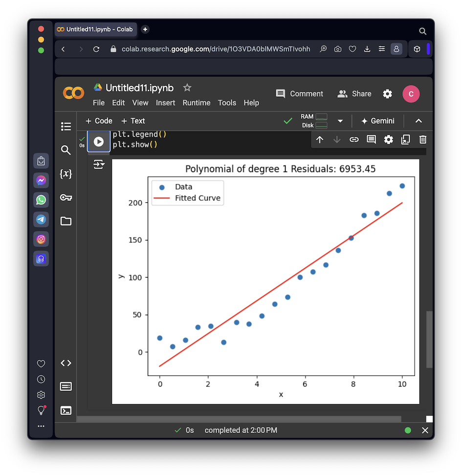The width and height of the screenshot is (462, 476).
Task: Open the Secrets key icon
Action: [66, 197]
